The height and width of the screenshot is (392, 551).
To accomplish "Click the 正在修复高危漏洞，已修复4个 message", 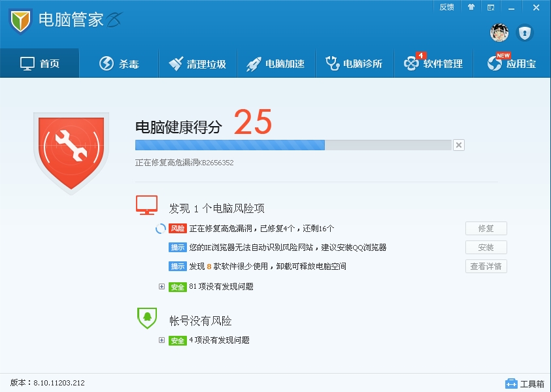I will tap(261, 229).
